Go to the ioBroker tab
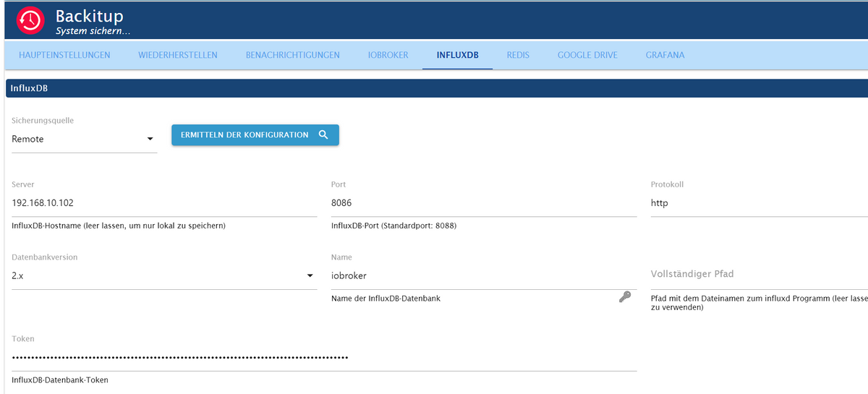The height and width of the screenshot is (394, 868). point(388,55)
